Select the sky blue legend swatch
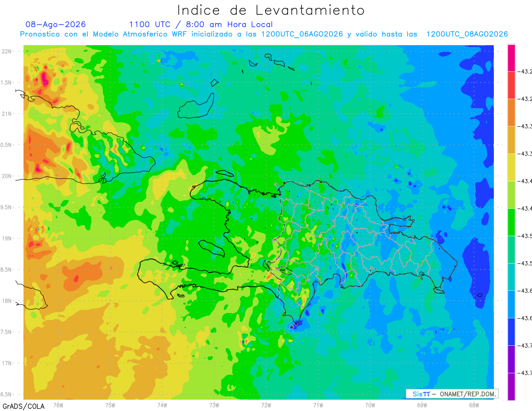Viewport: 532px width, 411px height. tap(511, 304)
